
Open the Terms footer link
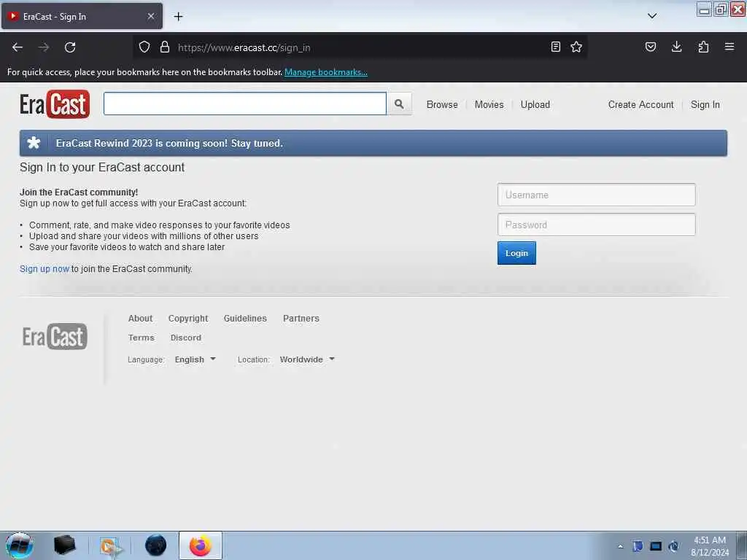[141, 338]
